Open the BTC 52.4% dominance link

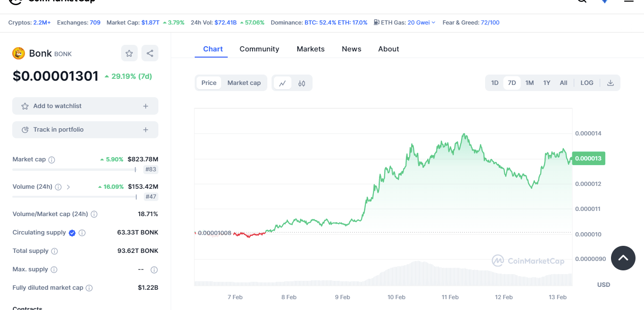pos(320,23)
